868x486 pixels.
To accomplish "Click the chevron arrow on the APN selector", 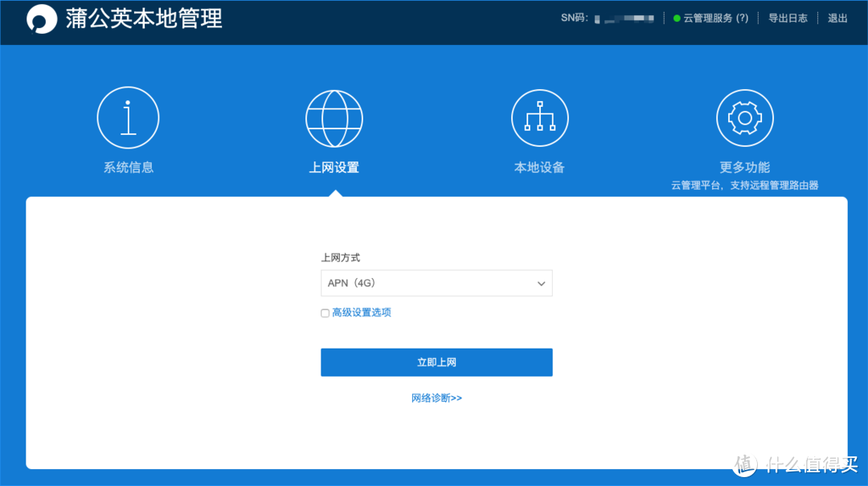I will point(541,283).
